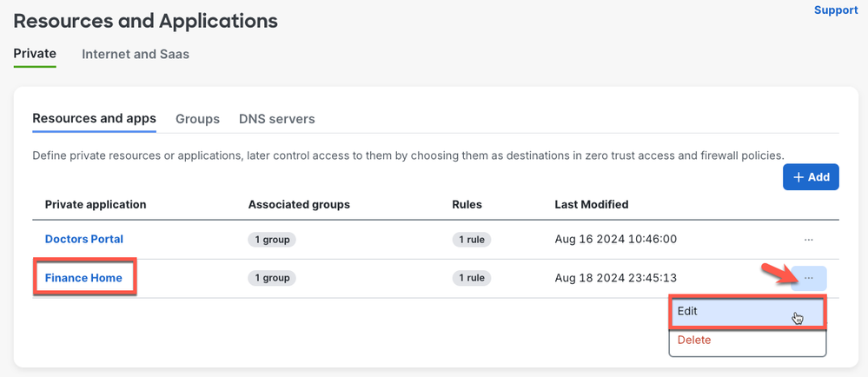Click the 1 group badge for Doctors Portal
868x377 pixels.
click(x=272, y=240)
